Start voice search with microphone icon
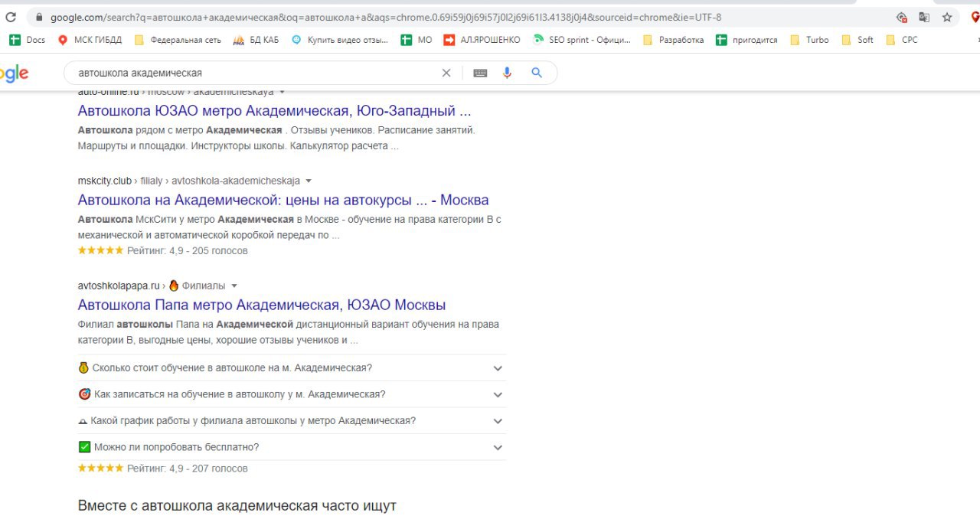This screenshot has height=529, width=980. [507, 73]
